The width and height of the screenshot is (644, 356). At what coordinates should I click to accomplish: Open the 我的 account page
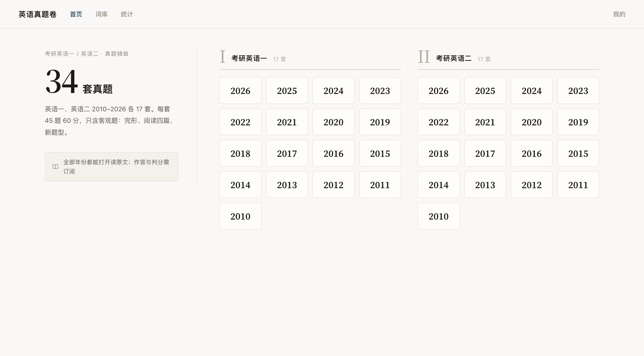619,14
